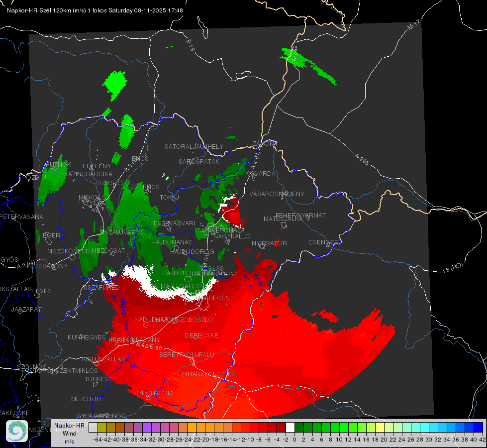Screen dimensions: 487x448
Task: Click the BALMAZÚJVÁROS label
Action: pos(176,286)
